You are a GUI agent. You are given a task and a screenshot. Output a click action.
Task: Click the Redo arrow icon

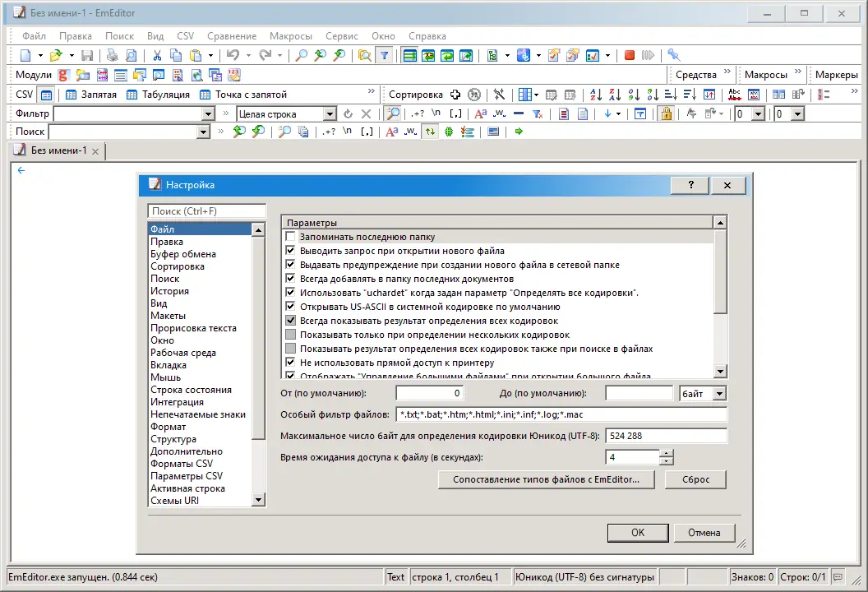(x=265, y=55)
